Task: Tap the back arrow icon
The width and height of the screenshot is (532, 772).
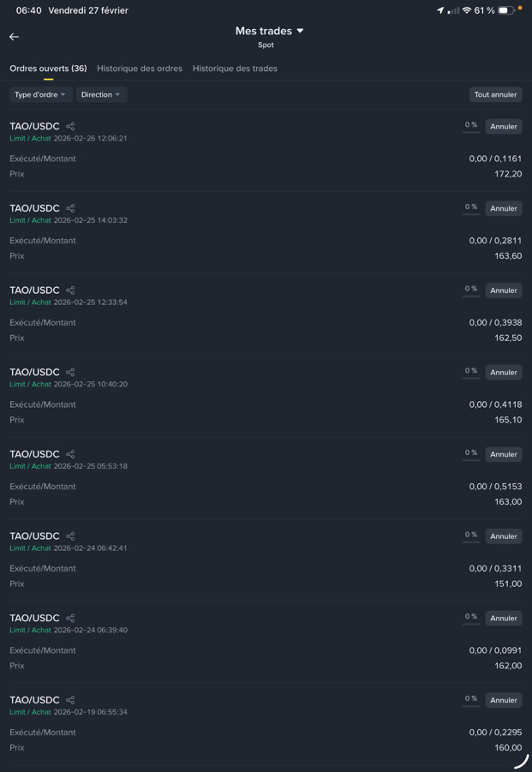Action: 15,37
